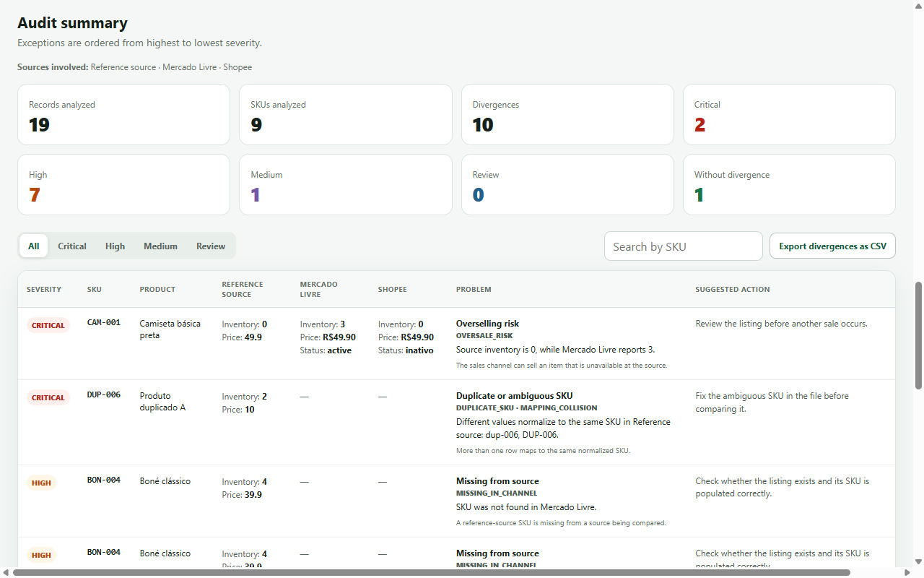Screen dimensions: 924x578
Task: Click 'Overselling risk' problem title
Action: pos(487,324)
